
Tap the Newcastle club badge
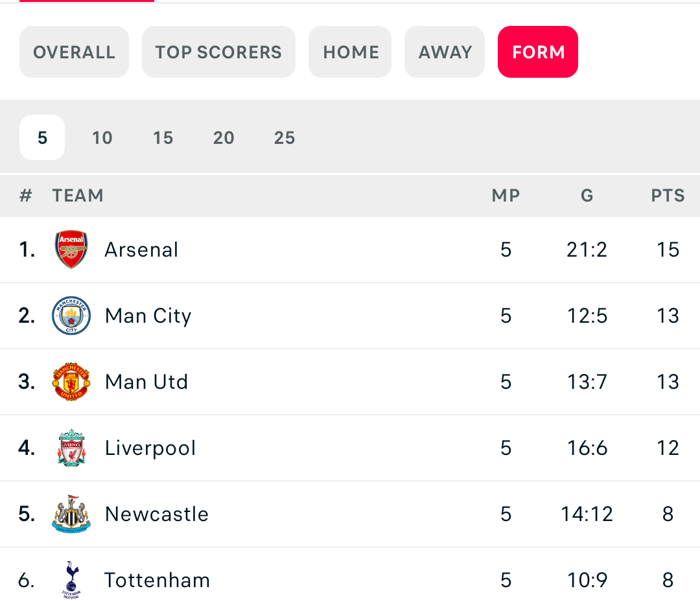[71, 514]
